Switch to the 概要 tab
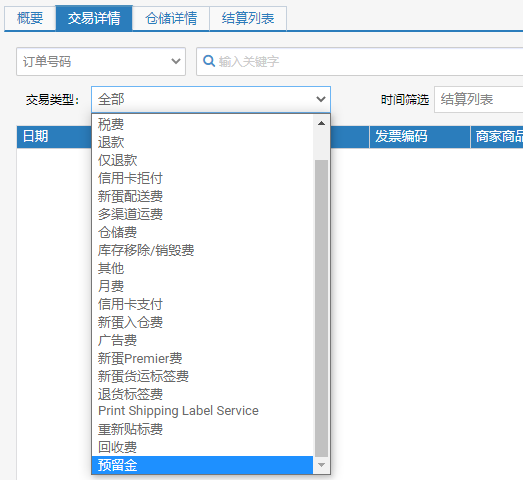Viewport: 523px width, 480px height. (x=30, y=18)
